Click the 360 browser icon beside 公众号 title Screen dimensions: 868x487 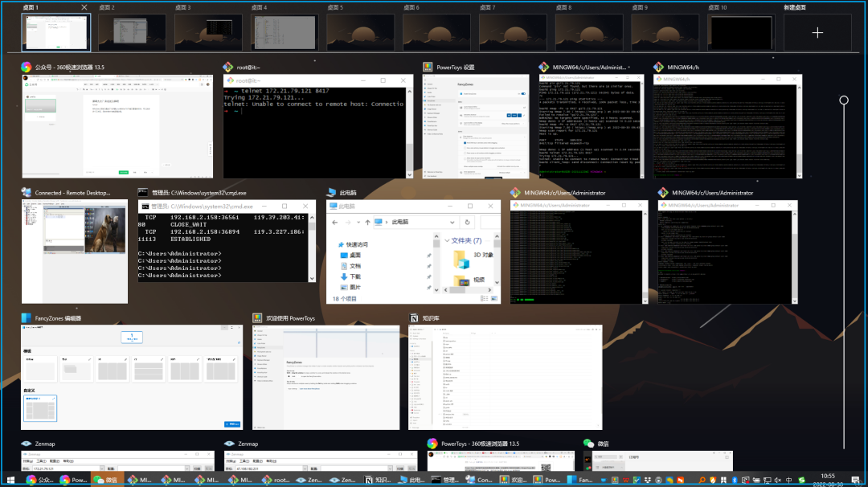(x=27, y=68)
